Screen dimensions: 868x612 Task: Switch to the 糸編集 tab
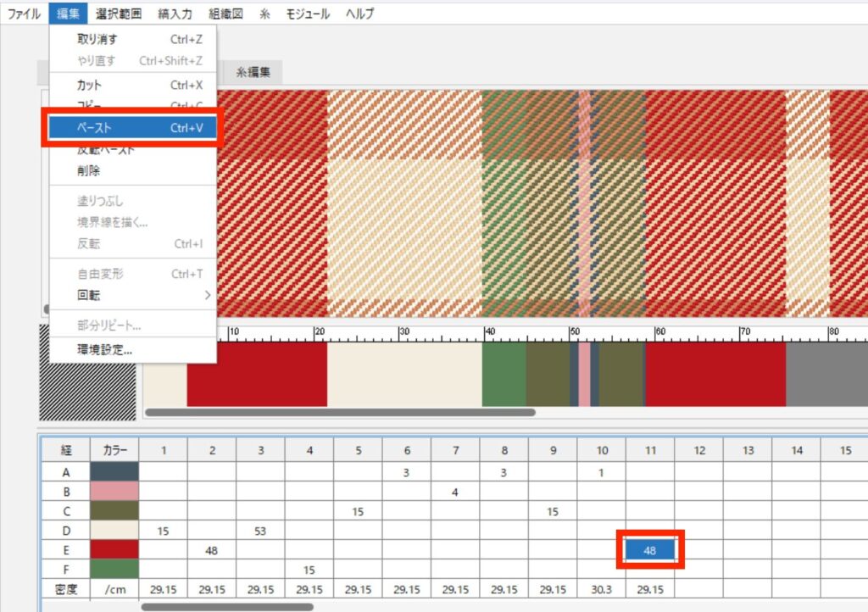253,73
